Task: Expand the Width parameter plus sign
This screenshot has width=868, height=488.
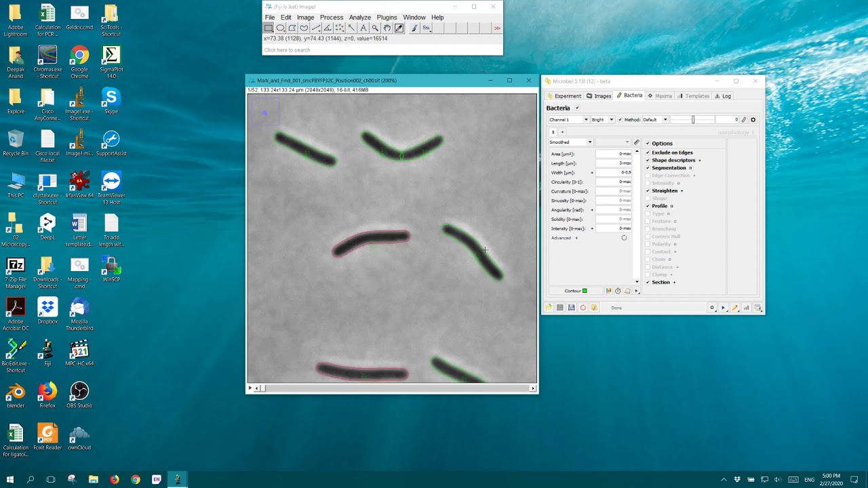Action: tap(592, 173)
